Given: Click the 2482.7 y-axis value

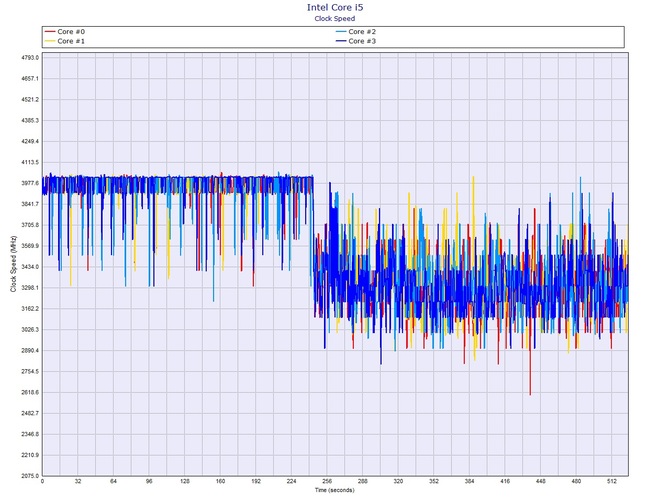Looking at the screenshot, I should [30, 414].
